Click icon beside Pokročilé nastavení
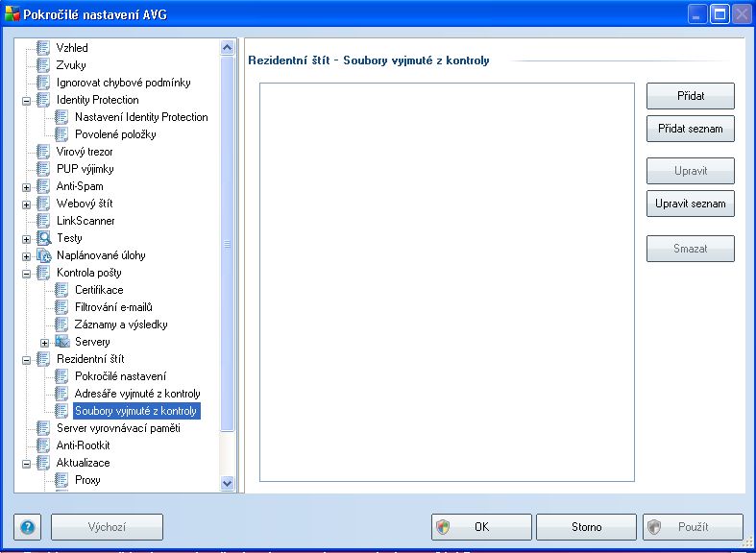This screenshot has height=553, width=756. click(x=61, y=376)
